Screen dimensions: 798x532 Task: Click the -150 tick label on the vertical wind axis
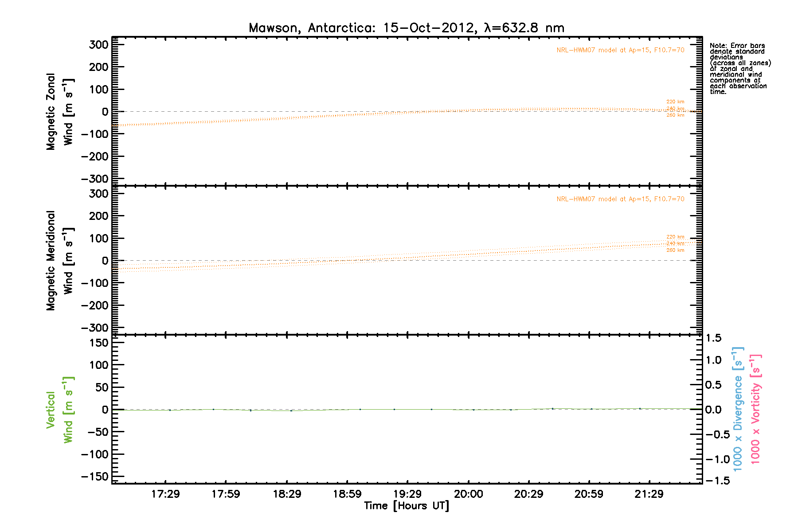point(94,477)
